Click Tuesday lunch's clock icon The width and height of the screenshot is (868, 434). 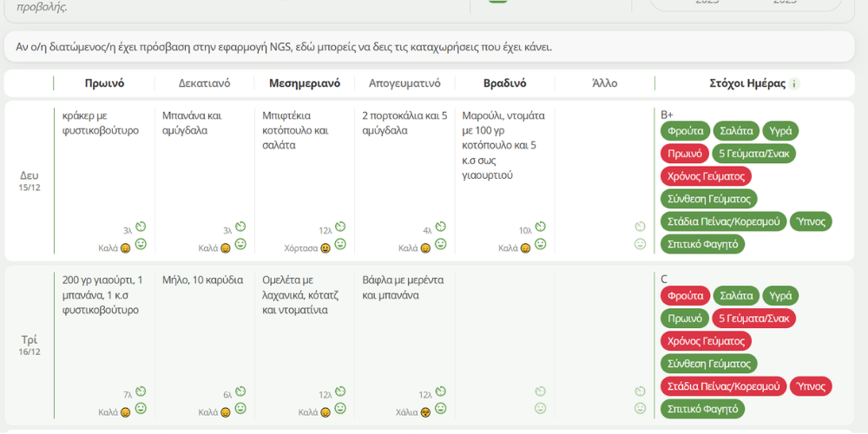pos(340,391)
